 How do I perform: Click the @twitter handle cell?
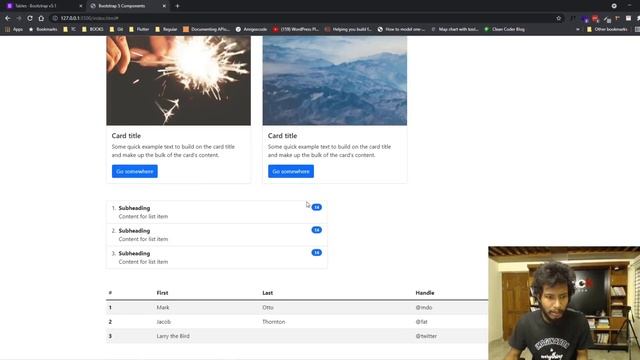(426, 336)
